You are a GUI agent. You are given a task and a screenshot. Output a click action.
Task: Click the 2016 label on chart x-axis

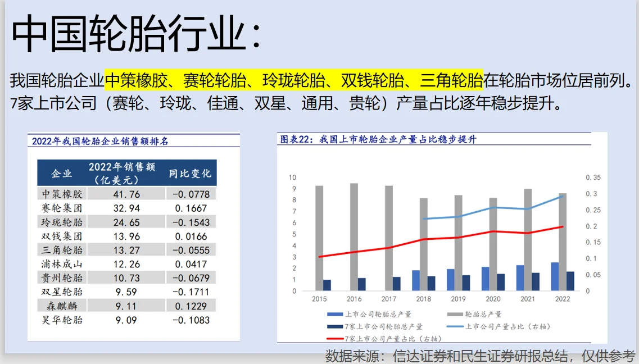pyautogui.click(x=354, y=299)
